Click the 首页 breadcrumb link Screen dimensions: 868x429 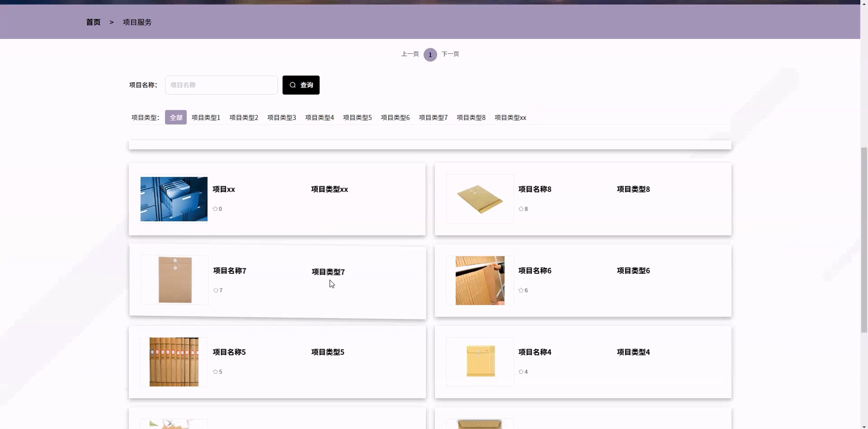tap(93, 22)
